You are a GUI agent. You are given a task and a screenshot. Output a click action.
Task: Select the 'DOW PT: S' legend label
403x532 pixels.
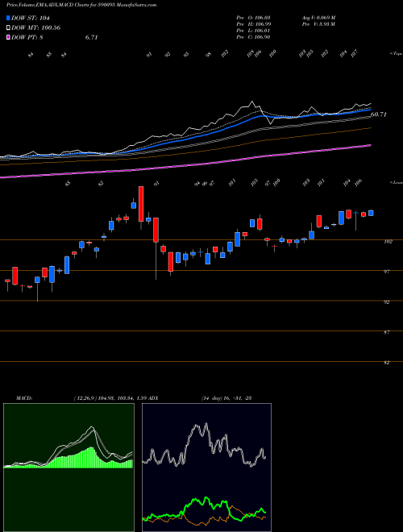click(x=27, y=37)
